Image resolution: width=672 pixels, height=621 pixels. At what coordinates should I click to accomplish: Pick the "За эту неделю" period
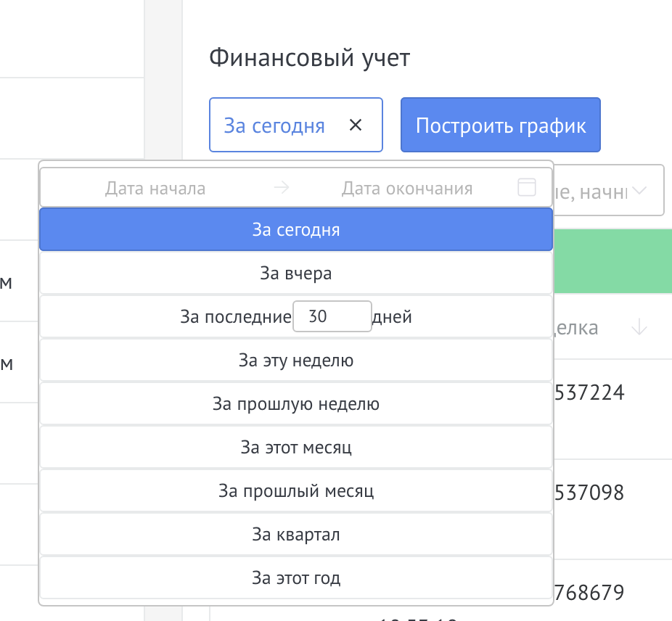click(296, 361)
